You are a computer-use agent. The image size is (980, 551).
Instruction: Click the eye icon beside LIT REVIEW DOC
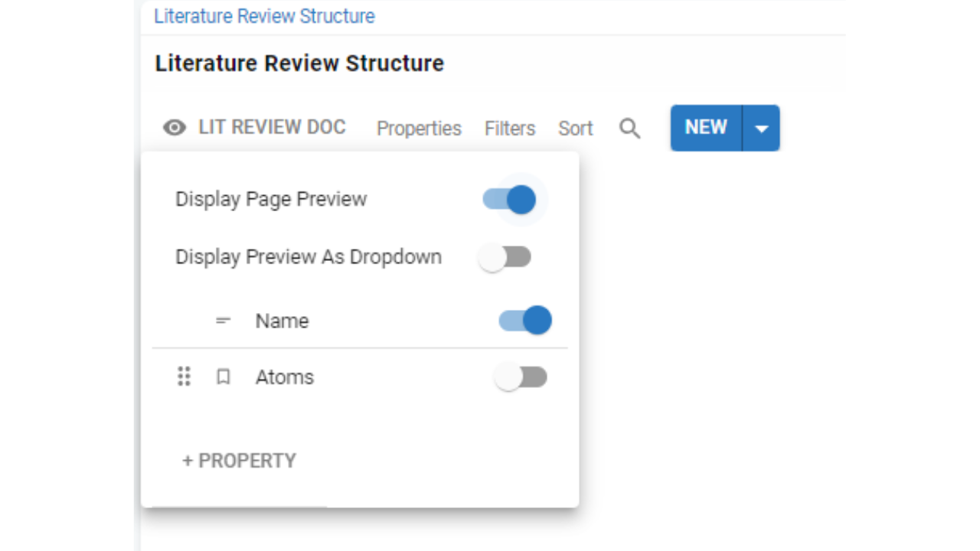click(175, 128)
